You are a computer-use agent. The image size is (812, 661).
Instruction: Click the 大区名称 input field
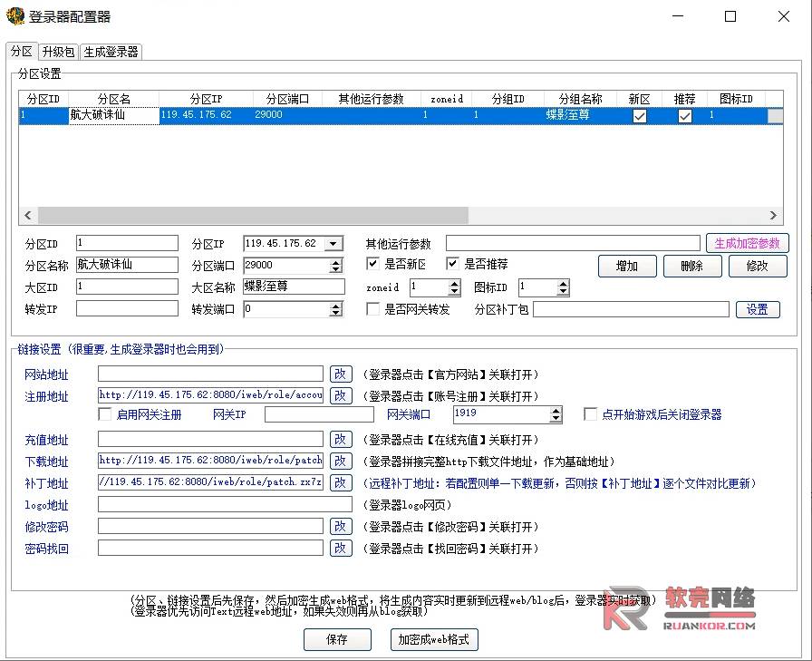(x=294, y=287)
